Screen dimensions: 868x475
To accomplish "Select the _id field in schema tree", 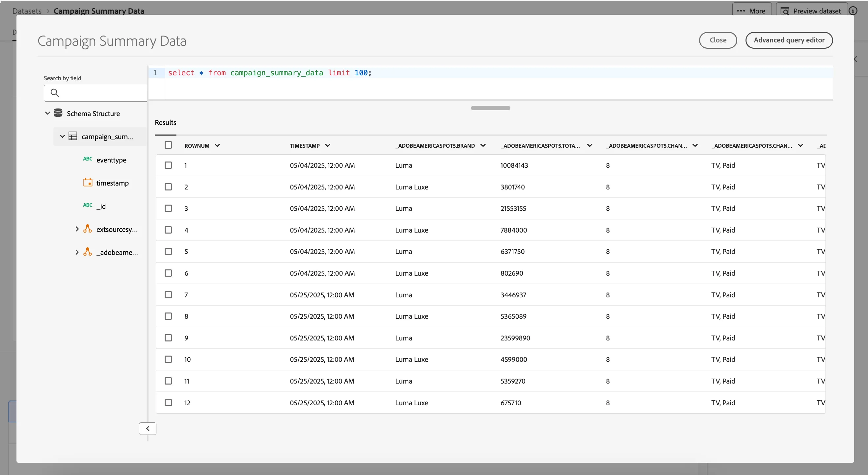I will (101, 206).
